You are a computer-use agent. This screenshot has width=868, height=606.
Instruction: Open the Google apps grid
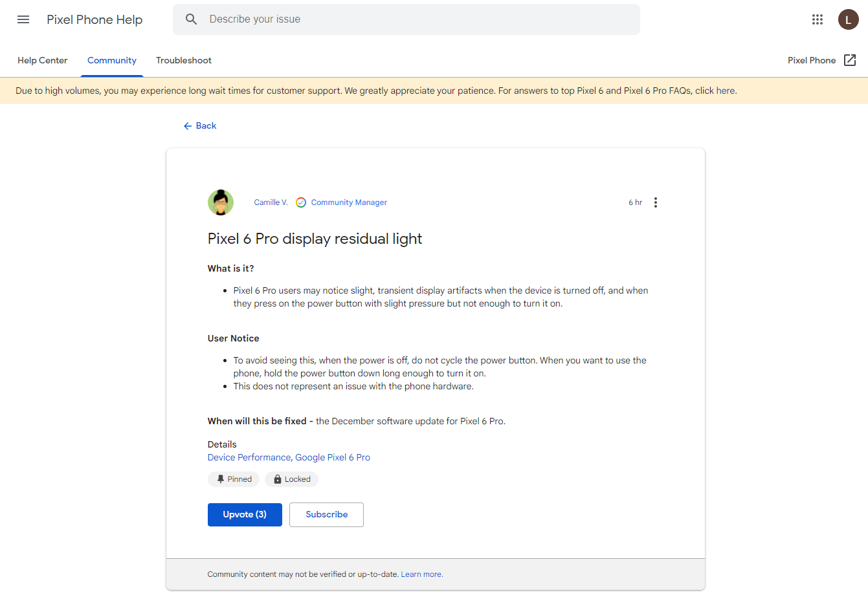(x=818, y=19)
